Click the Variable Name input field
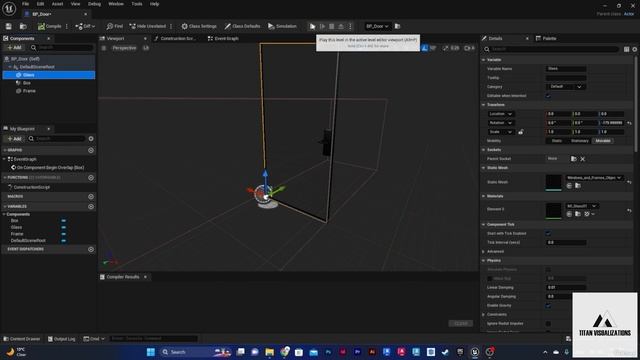 click(x=566, y=69)
